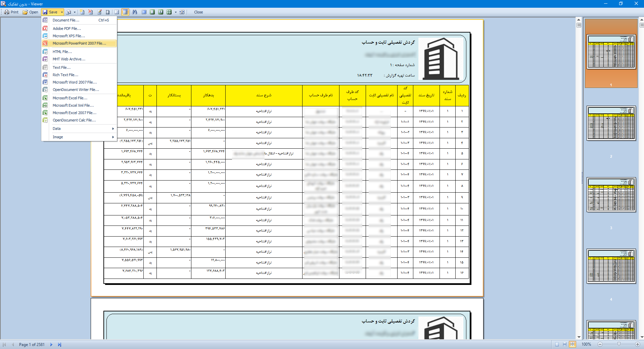Click the Save toolbar button
644x349 pixels.
pos(50,12)
